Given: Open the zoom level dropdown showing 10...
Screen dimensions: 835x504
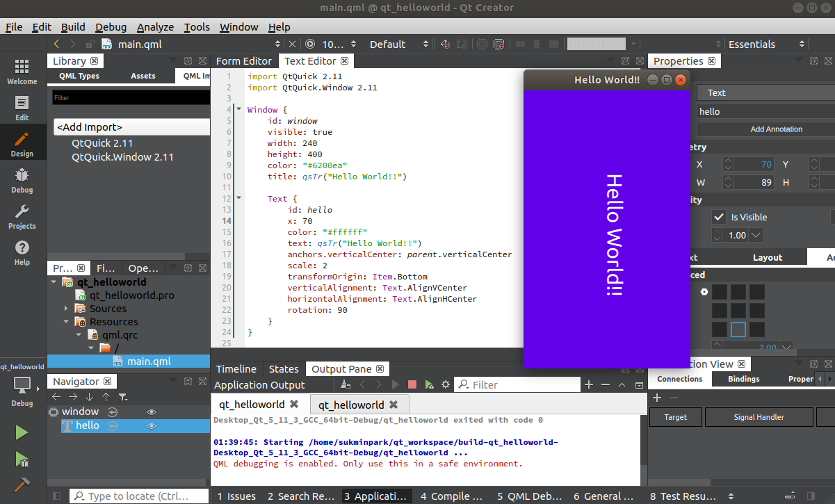Looking at the screenshot, I should [x=340, y=44].
